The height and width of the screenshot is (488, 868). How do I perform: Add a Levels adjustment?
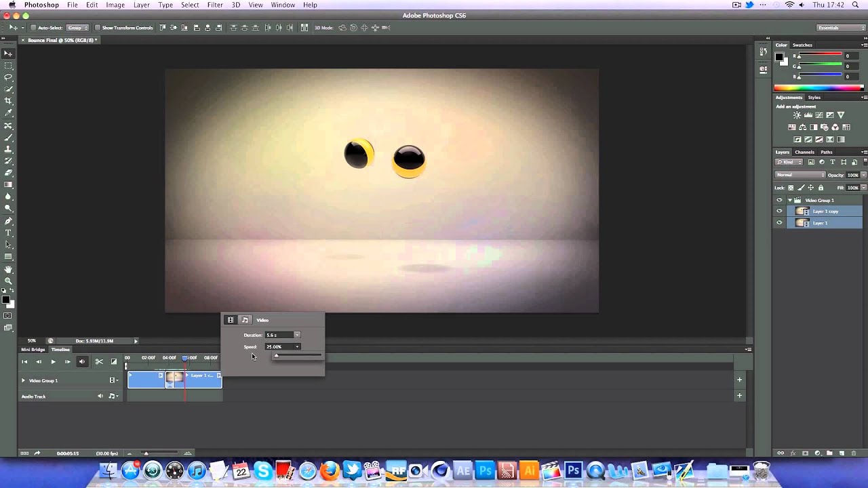(808, 115)
